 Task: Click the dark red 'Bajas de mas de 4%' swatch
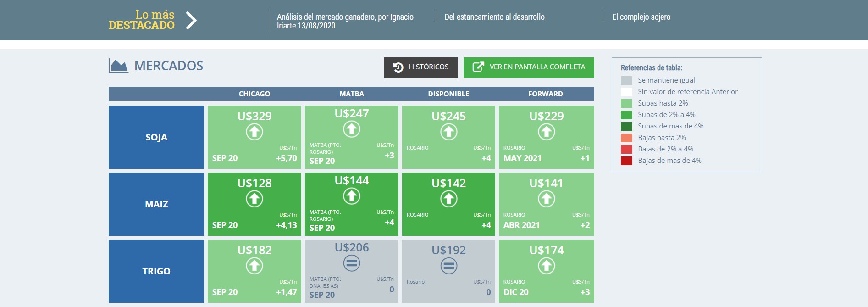click(626, 161)
